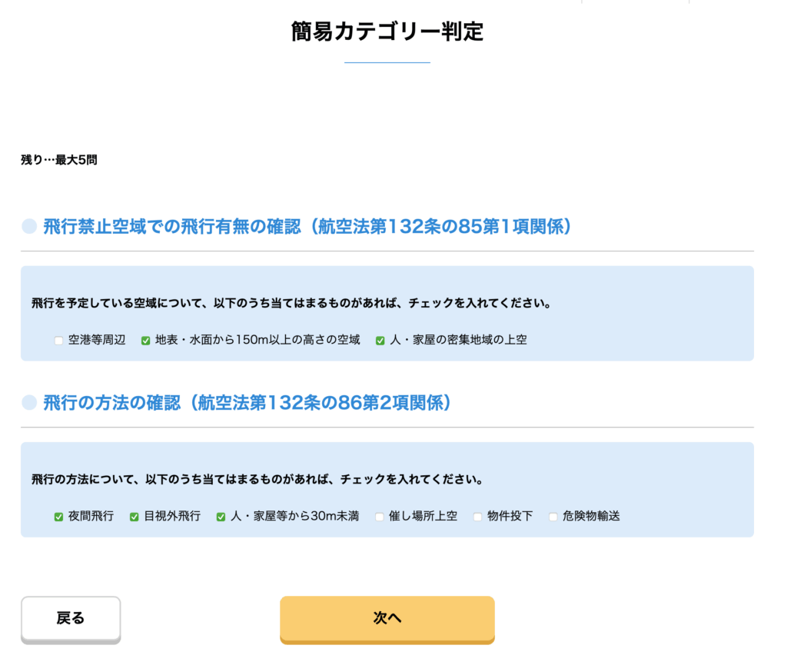Disable the 夜間飛行 checkbox
The width and height of the screenshot is (787, 672).
tap(58, 517)
